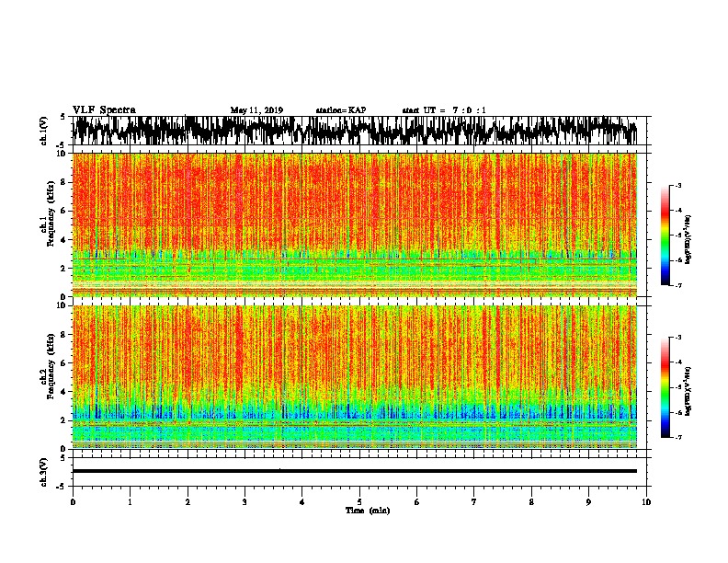Image resolution: width=728 pixels, height=563 pixels.
Task: Click the ch.1 spectrogram color scale bar
Action: tap(665, 236)
